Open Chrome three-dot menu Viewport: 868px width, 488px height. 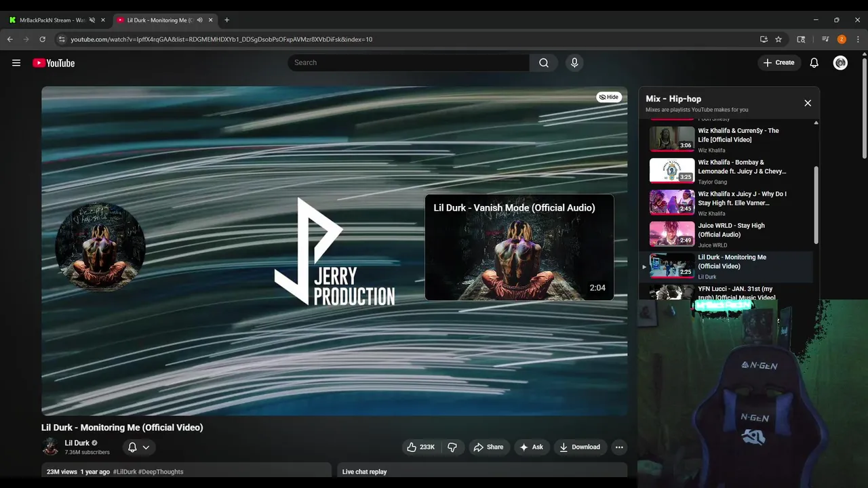pos(858,39)
